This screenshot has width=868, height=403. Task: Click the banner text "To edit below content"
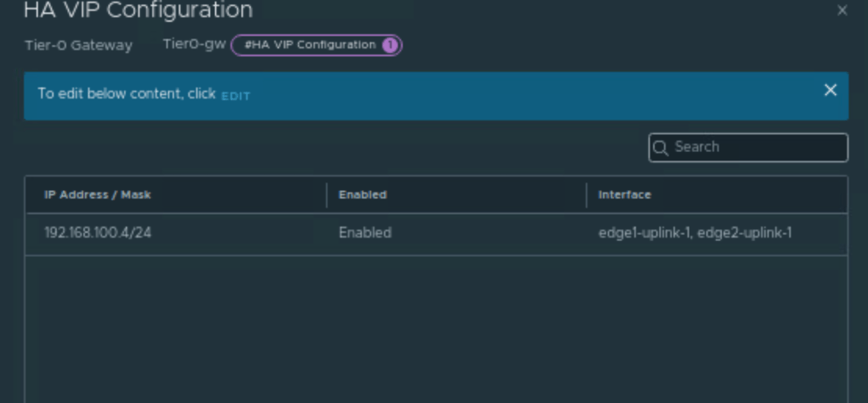click(127, 94)
